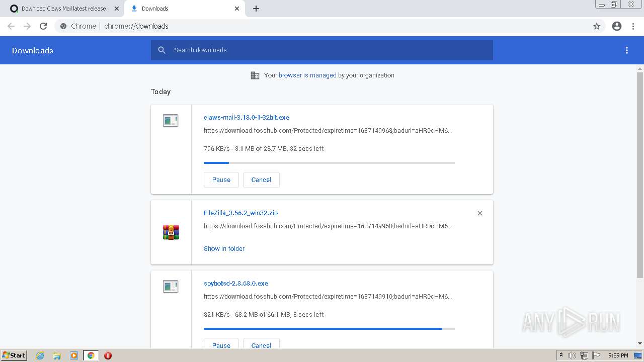Open the spybotsd-2.8.68.0.exe file link
This screenshot has width=644, height=362.
click(236, 284)
